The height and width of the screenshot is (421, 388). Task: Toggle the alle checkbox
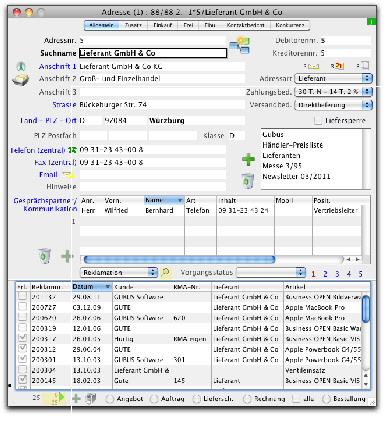pos(296,399)
